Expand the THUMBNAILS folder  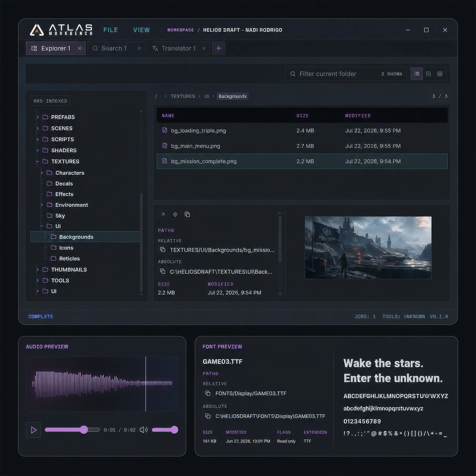[37, 270]
